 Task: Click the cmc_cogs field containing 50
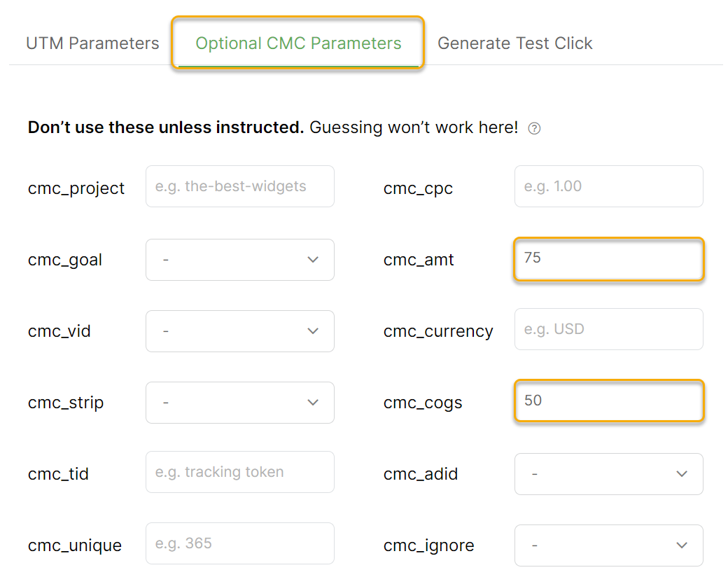point(608,401)
